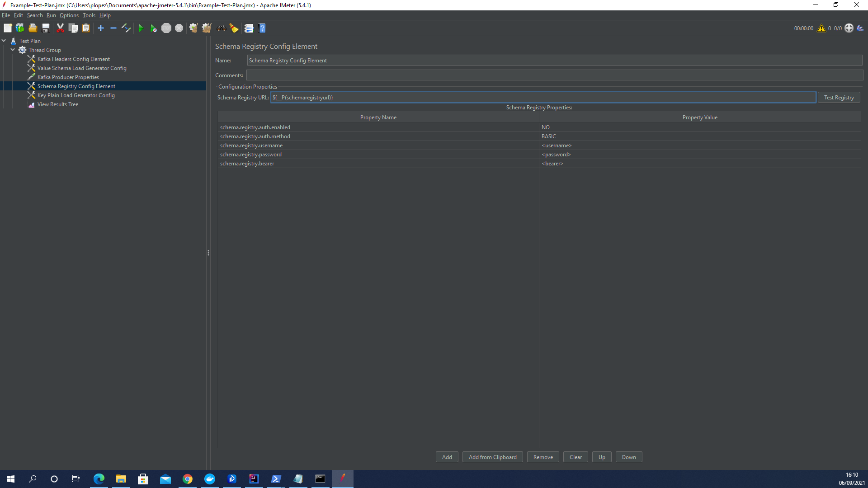Open Google Chrome from the taskbar

188,479
